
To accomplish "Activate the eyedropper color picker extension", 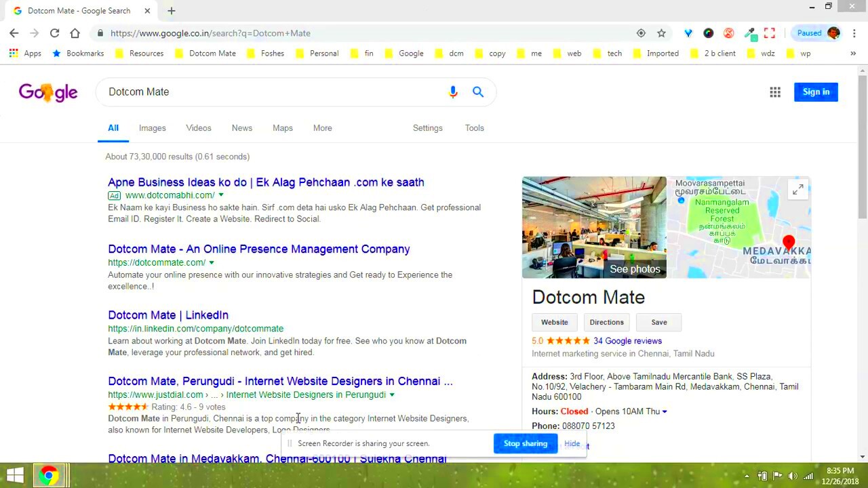I will 749,33.
